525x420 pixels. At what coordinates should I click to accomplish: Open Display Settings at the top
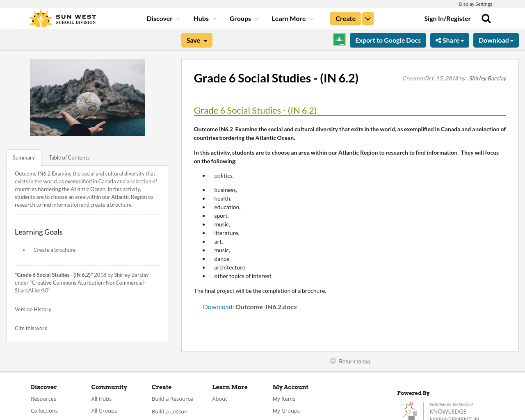(x=475, y=4)
